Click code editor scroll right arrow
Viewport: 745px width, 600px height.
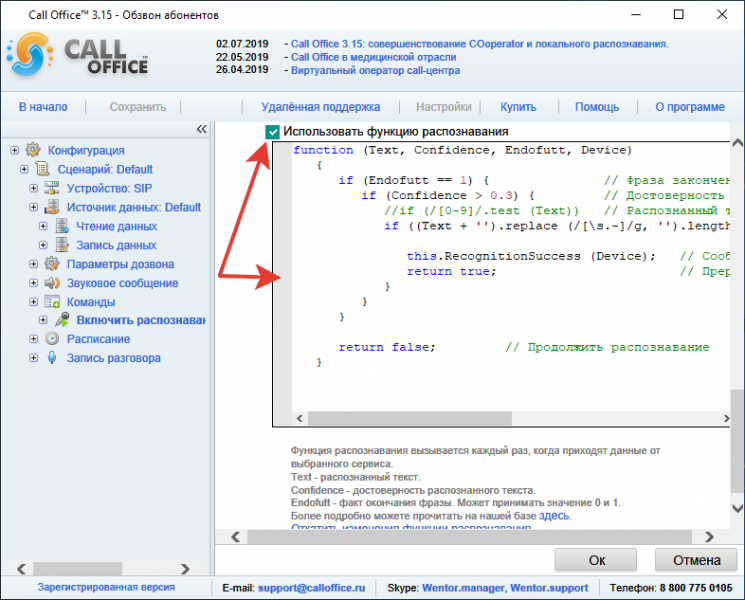coord(726,418)
